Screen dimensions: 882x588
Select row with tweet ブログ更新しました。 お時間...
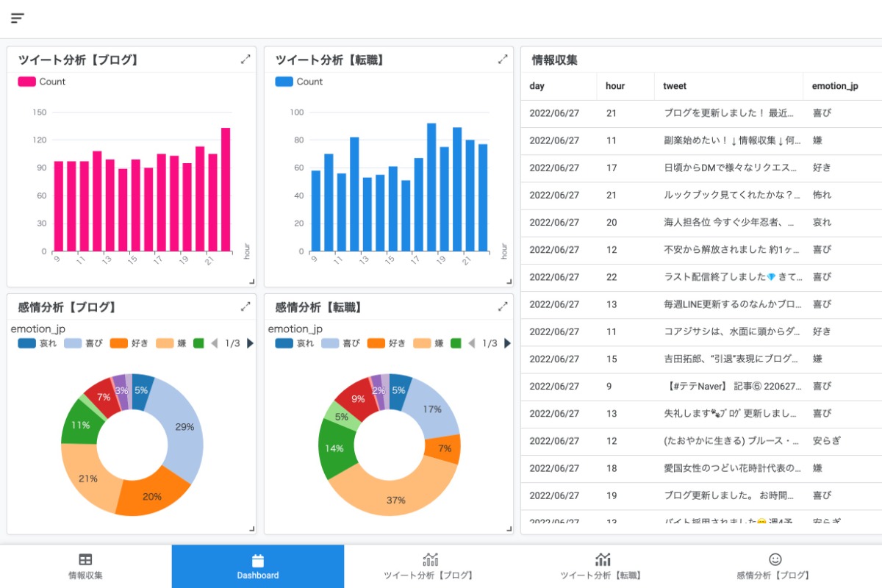click(701, 495)
